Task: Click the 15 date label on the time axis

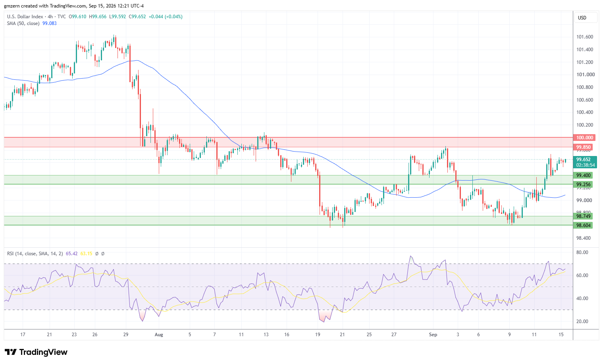Action: [561, 335]
